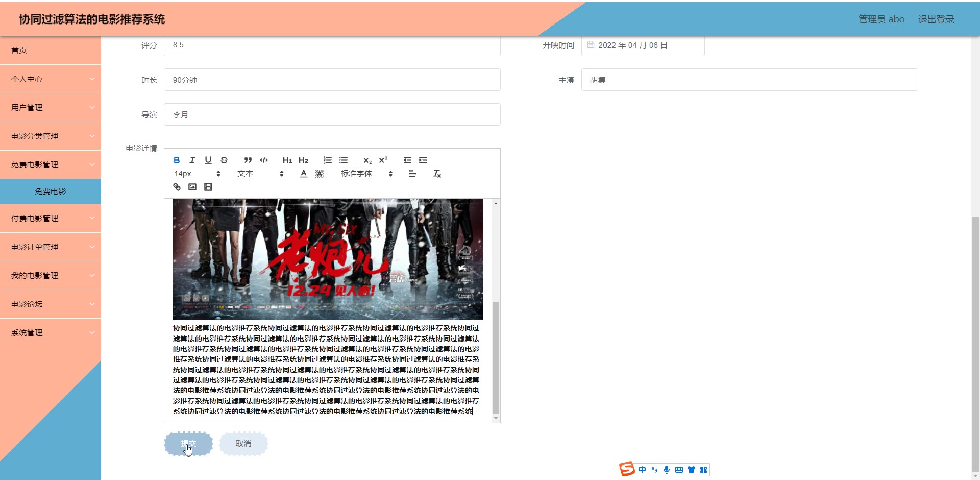Screen dimensions: 980x480
Task: Decrease the paragraph indent
Action: click(407, 160)
